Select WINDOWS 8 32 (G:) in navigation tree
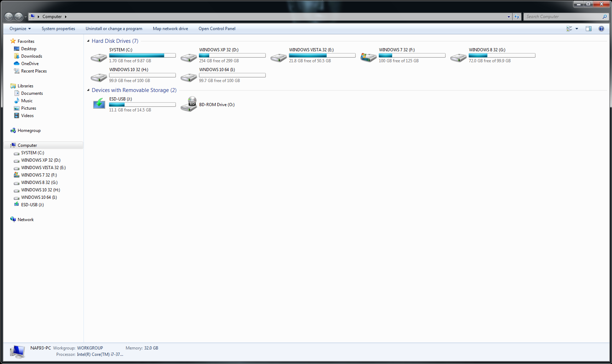 tap(39, 183)
